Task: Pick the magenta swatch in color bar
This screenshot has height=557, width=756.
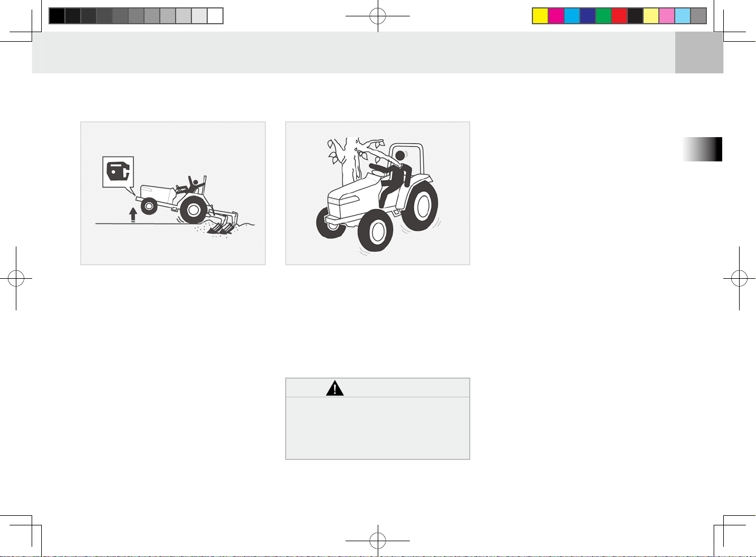Action: [x=556, y=16]
